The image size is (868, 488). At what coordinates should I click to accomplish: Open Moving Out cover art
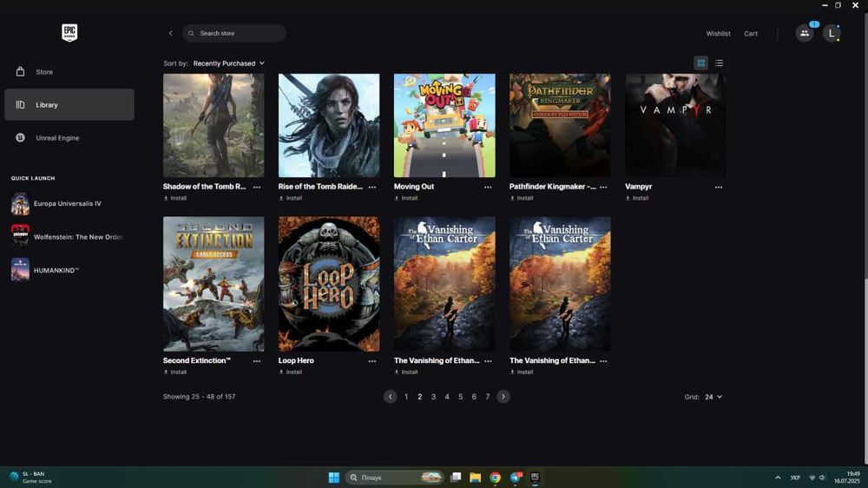pos(444,125)
